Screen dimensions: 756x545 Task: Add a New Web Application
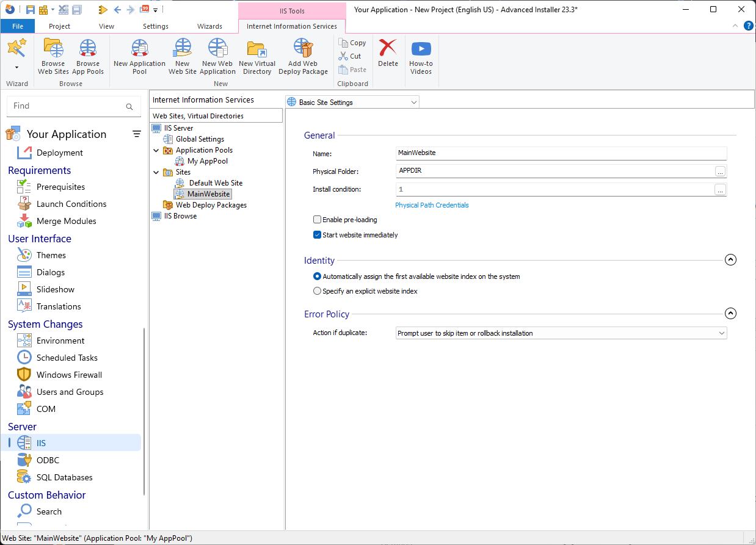point(217,56)
